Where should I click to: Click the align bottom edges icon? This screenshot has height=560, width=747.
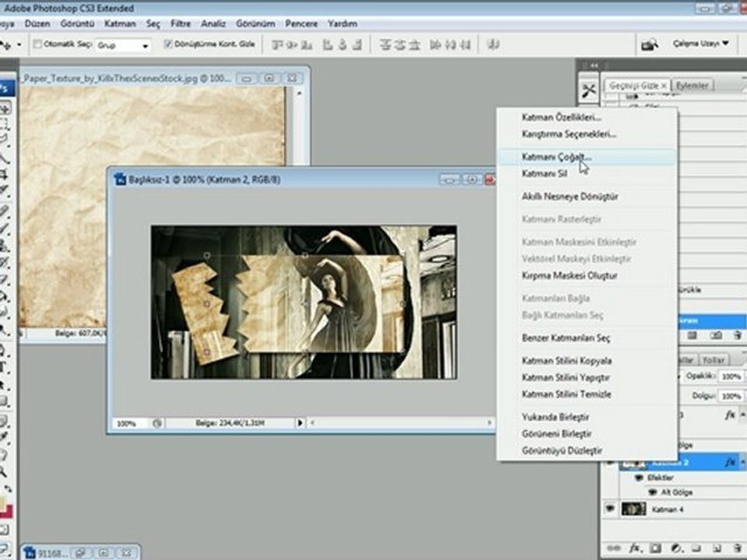point(307,45)
